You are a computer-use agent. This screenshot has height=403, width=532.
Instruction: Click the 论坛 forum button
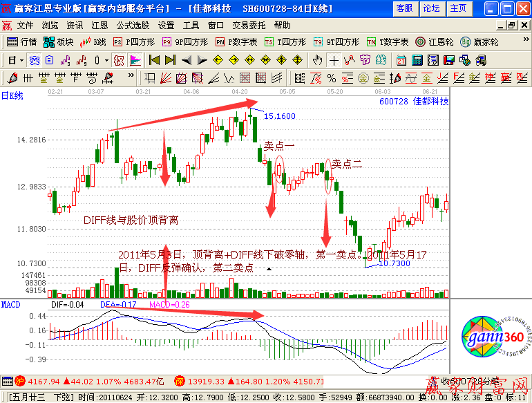431,8
